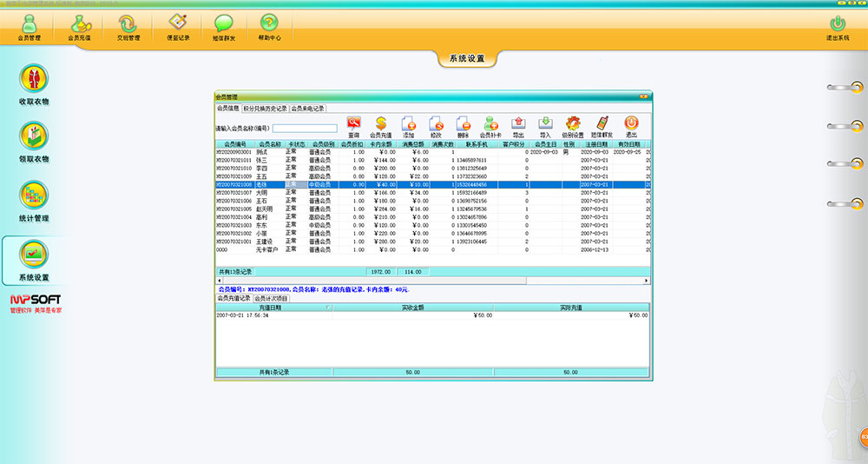Viewport: 868px width, 464px height.
Task: Select the member row named 王五
Action: [x=261, y=176]
